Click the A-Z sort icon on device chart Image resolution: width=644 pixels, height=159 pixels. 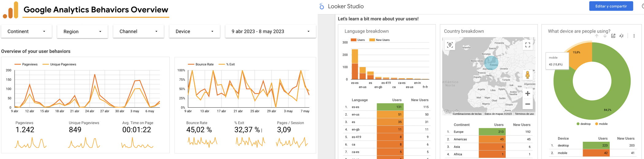pyautogui.click(x=621, y=36)
